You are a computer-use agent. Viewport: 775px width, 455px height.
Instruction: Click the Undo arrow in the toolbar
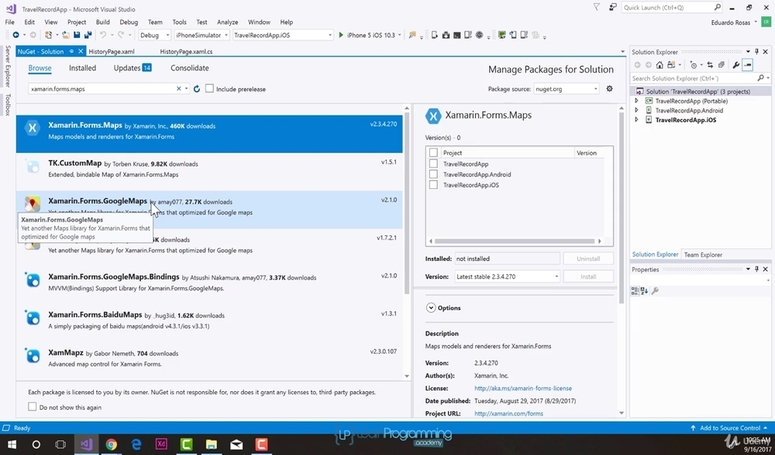(x=103, y=35)
